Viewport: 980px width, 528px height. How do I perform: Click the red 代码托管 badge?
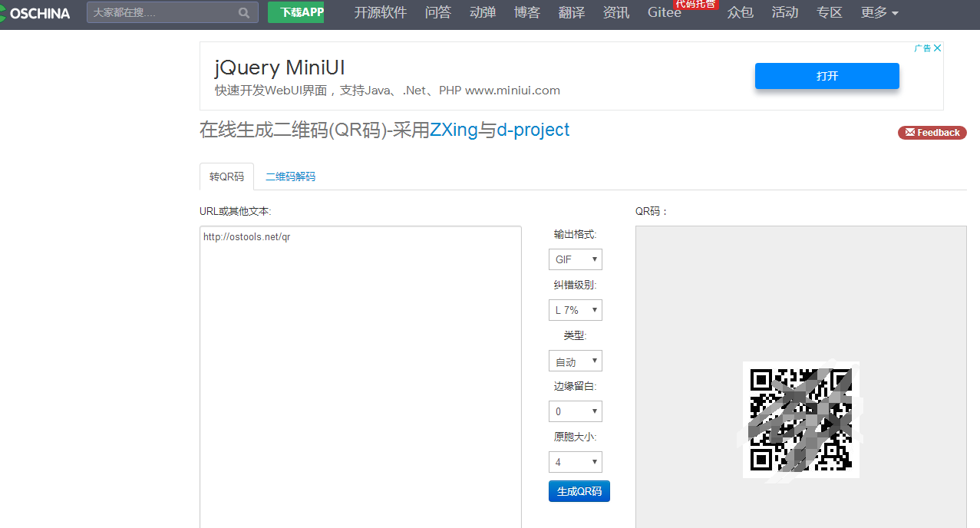pos(695,4)
